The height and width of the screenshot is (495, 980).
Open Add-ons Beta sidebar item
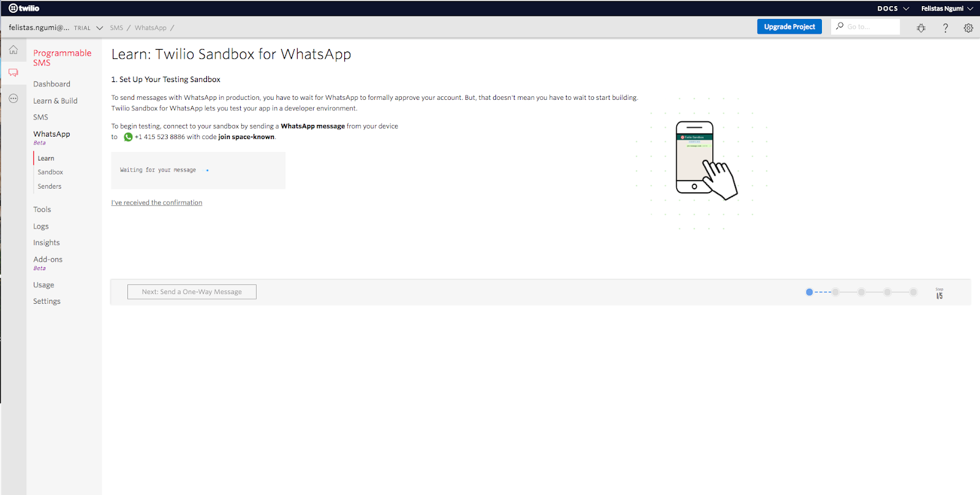tap(48, 263)
